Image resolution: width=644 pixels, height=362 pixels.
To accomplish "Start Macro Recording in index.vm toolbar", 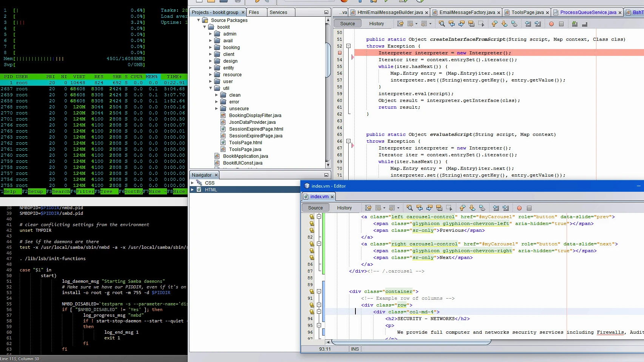I will (x=519, y=208).
